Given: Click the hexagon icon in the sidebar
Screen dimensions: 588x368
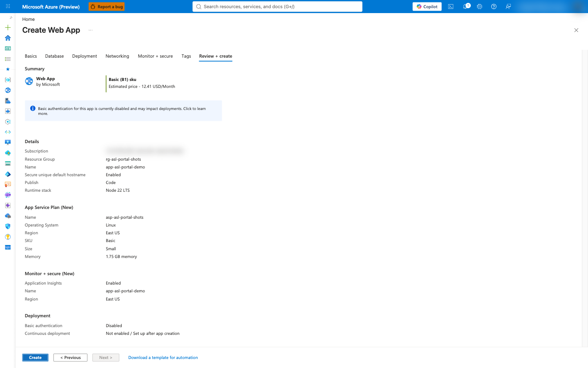Looking at the screenshot, I should tap(8, 122).
